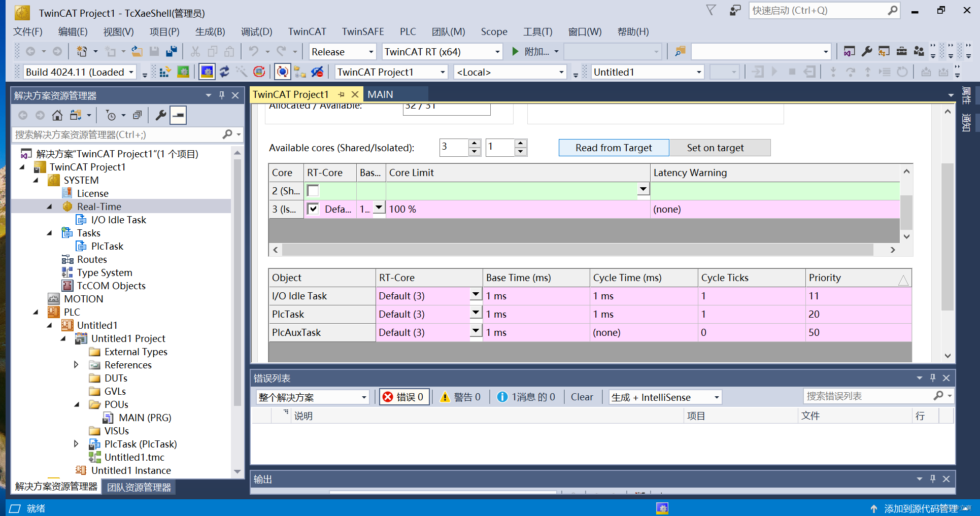The height and width of the screenshot is (516, 980).
Task: Expand the References tree node
Action: point(76,365)
